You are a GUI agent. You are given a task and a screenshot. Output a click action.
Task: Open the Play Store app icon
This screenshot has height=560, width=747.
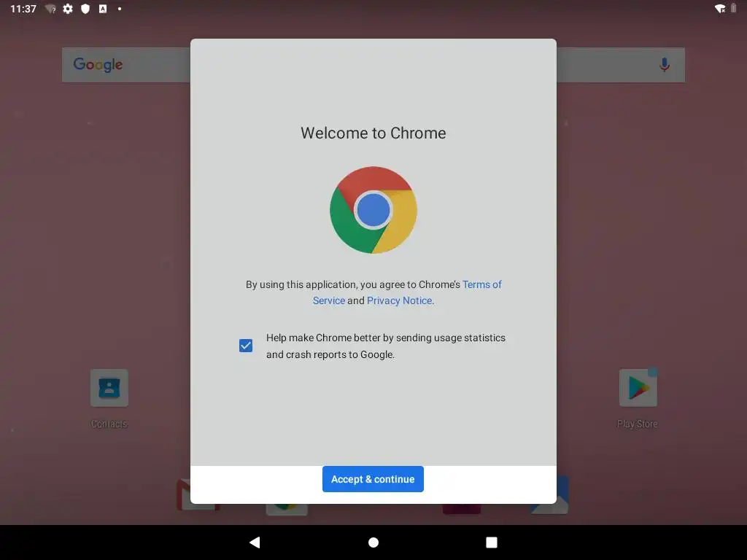[638, 388]
